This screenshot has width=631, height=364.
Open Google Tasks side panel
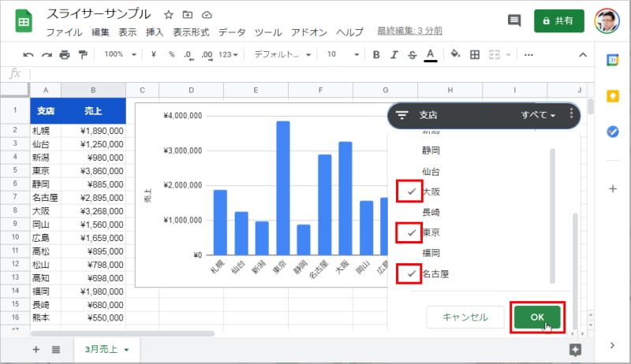pos(613,132)
